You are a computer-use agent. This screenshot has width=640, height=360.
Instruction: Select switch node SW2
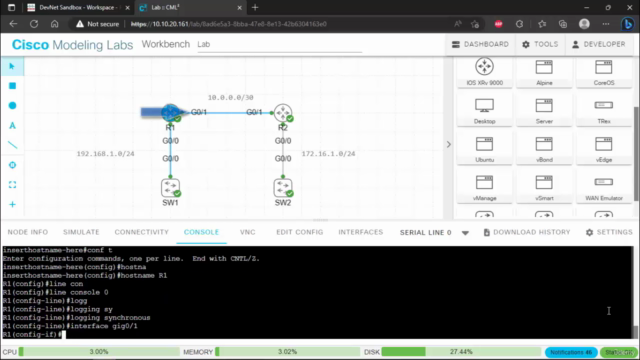(283, 188)
